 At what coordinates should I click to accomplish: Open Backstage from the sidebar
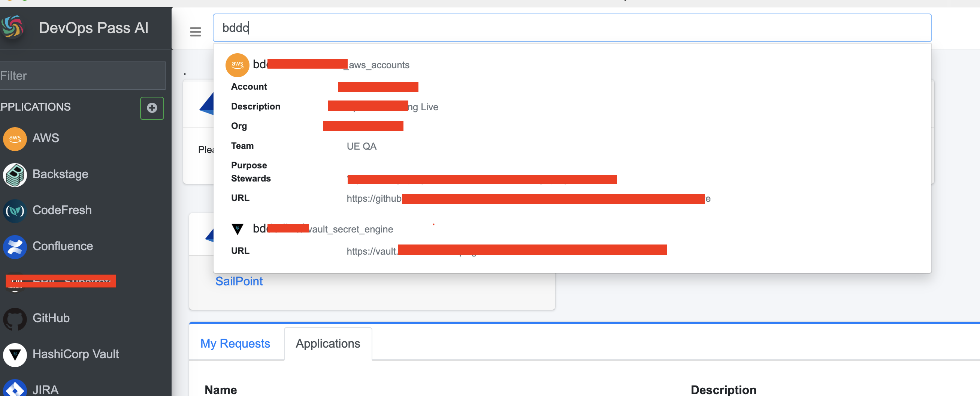pos(60,174)
